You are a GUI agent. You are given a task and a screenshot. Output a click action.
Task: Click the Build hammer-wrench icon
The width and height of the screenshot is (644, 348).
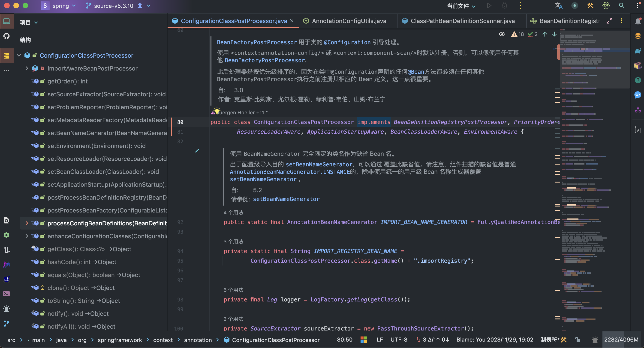tap(590, 6)
